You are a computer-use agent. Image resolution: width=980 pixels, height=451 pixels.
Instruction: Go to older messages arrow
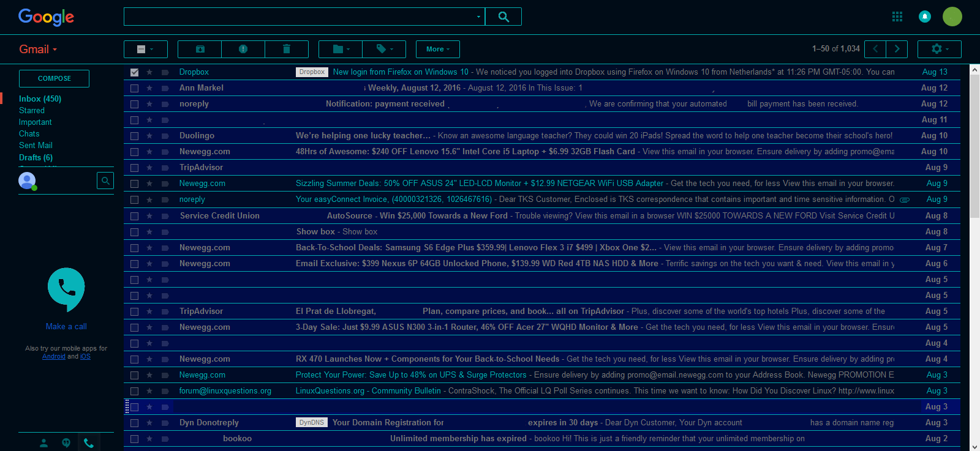tap(897, 49)
